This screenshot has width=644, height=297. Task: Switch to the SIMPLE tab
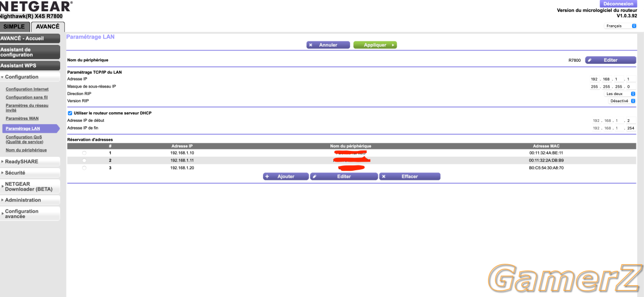14,26
